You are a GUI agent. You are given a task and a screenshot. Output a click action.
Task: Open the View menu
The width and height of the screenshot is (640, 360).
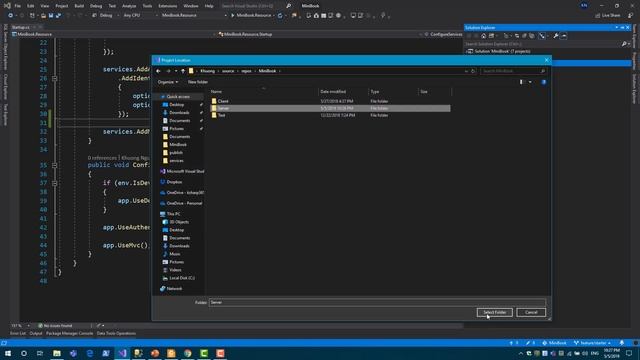(45, 6)
